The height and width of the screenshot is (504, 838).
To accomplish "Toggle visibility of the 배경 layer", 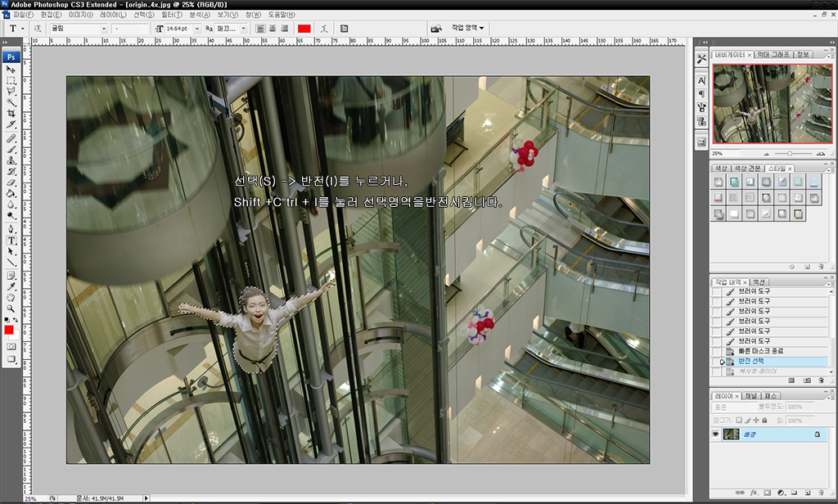I will pos(715,434).
